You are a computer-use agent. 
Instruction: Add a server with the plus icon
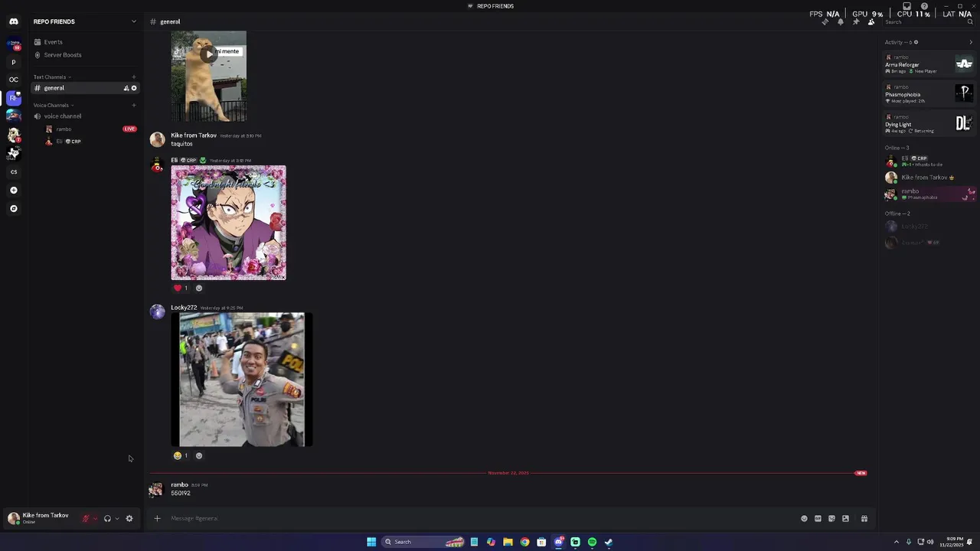(13, 191)
